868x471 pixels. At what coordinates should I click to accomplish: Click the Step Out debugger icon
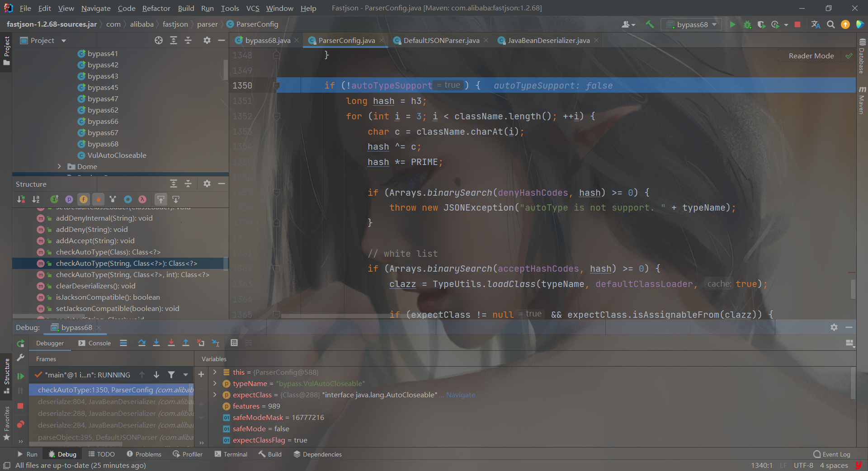click(185, 343)
